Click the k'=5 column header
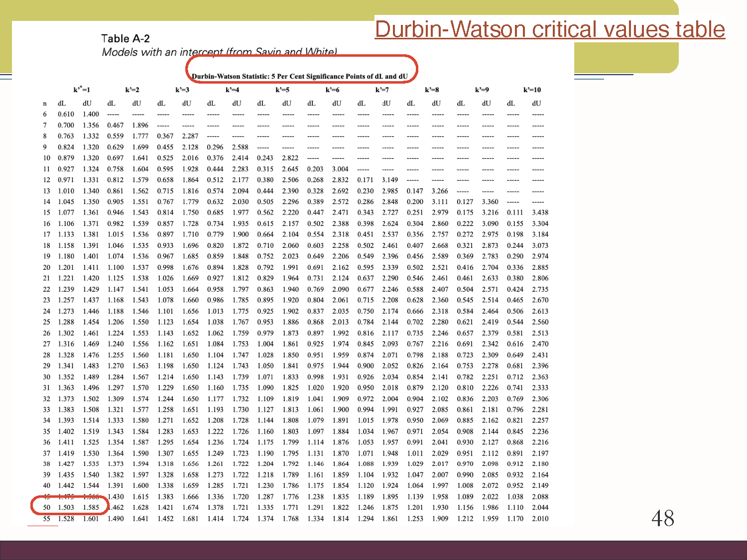This screenshot has height=560, width=747. coord(282,90)
